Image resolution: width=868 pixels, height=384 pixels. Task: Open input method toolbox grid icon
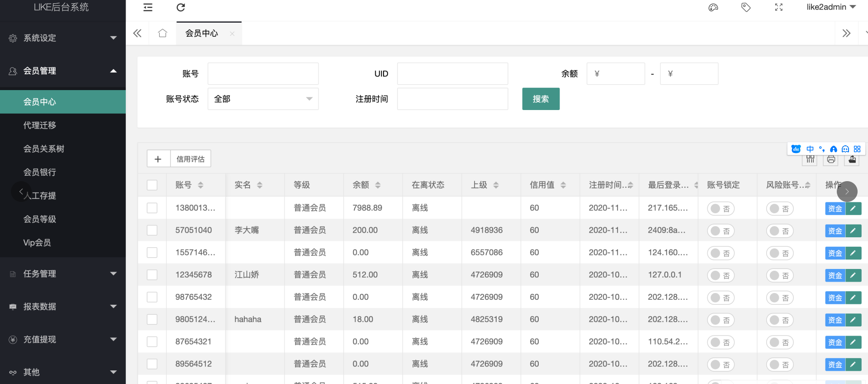pyautogui.click(x=857, y=149)
